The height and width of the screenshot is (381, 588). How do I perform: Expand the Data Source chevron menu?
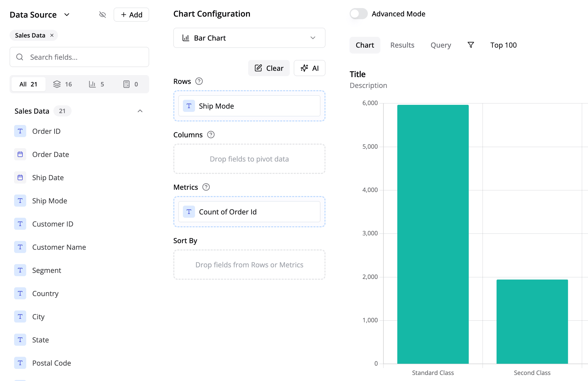[x=67, y=15]
